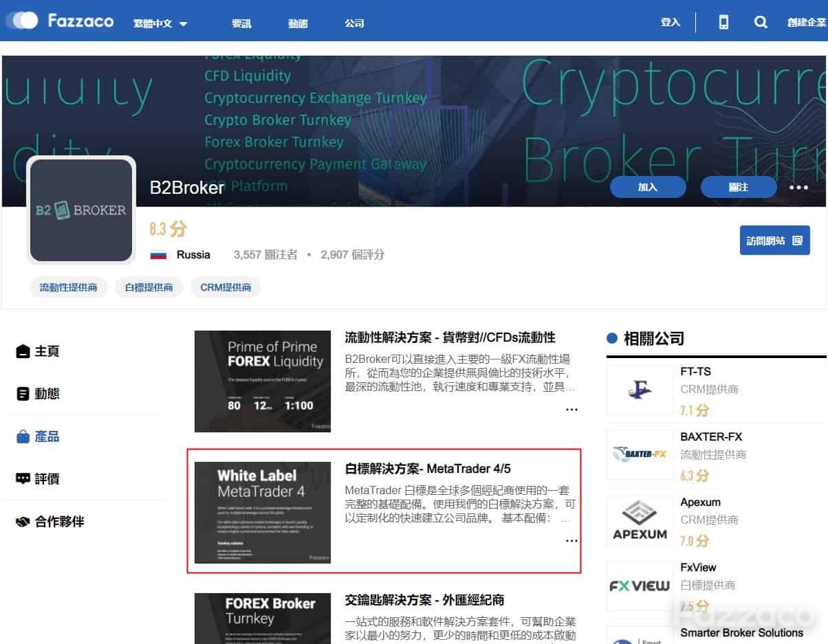Click the B2Broker company logo

point(81,210)
